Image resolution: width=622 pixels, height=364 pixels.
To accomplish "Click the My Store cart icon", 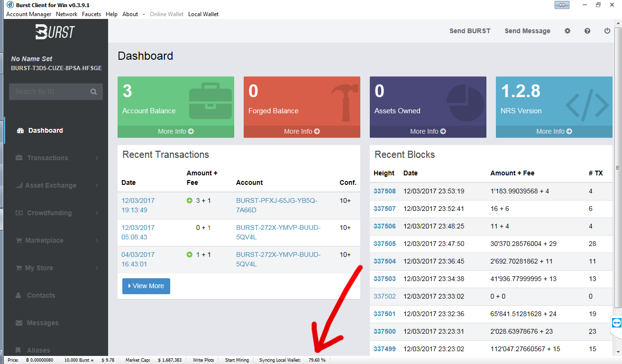I will point(18,268).
